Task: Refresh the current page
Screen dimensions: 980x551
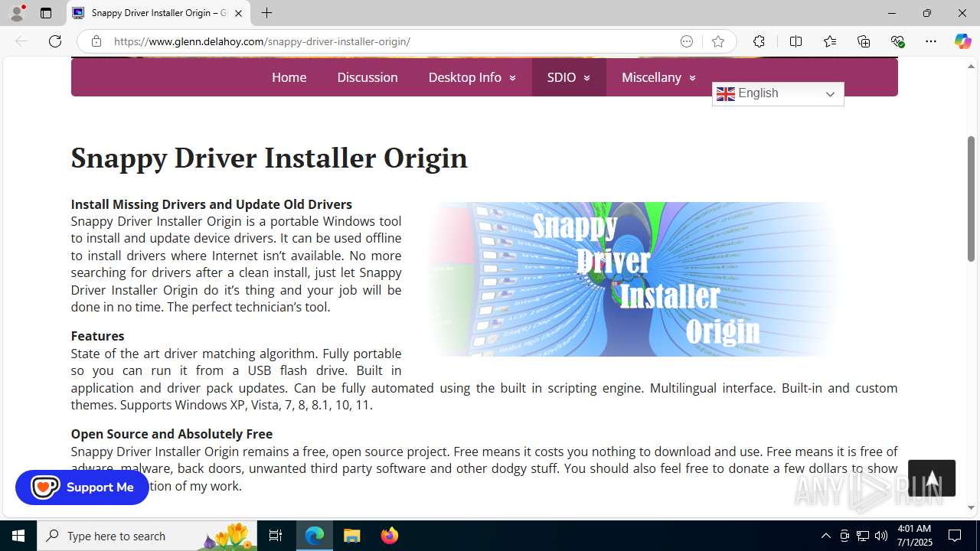Action: tap(55, 41)
